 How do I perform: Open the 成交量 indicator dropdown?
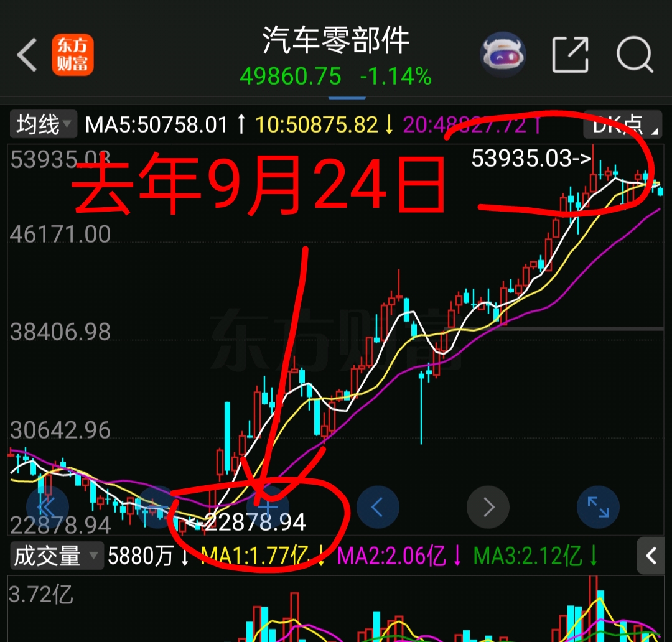coord(56,556)
